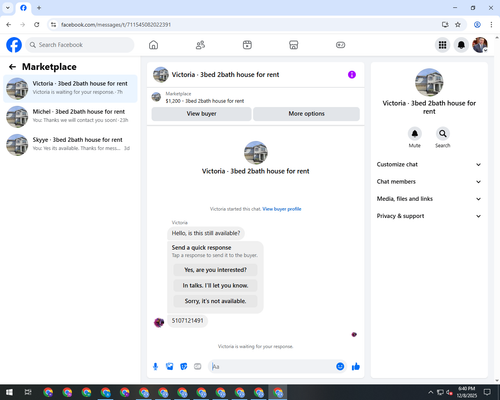Send quick response 'Yes, are you interested?'
500x400 pixels.
coord(215,270)
